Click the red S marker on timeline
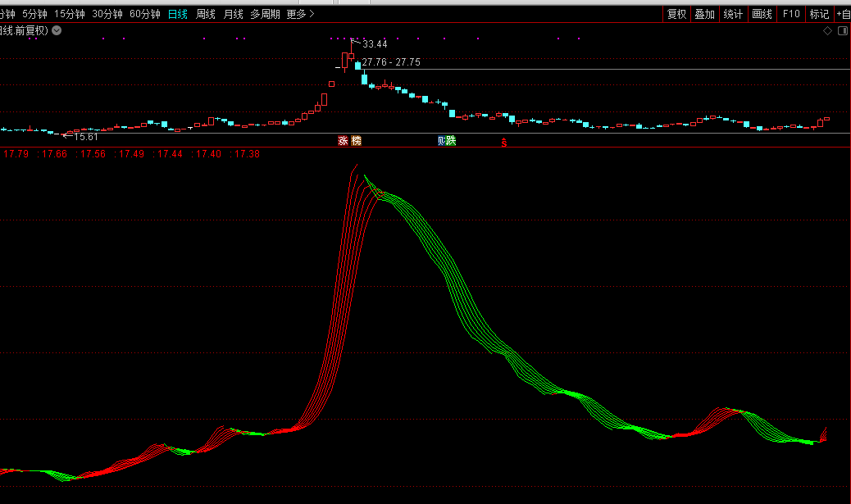 504,142
